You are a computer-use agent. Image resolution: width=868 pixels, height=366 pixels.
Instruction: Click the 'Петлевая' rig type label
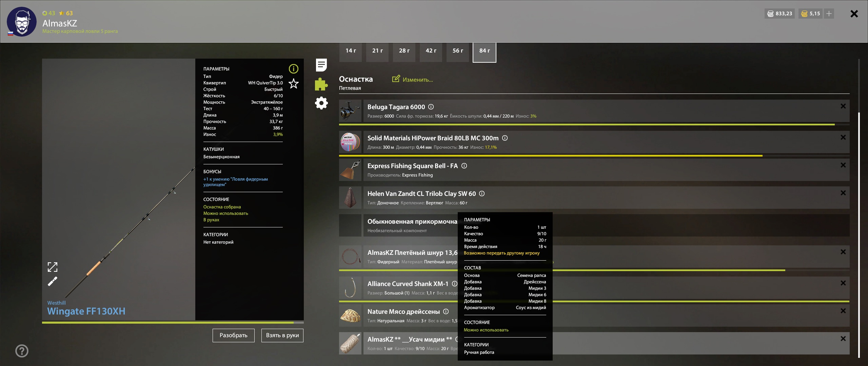[x=350, y=88]
